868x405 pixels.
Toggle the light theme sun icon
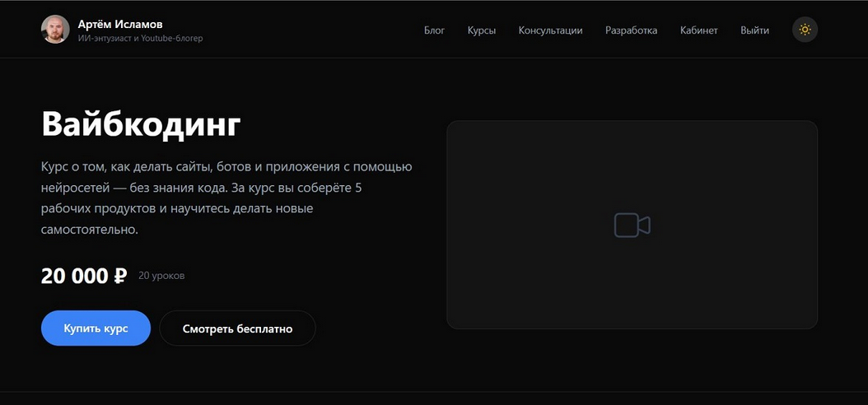(x=805, y=30)
